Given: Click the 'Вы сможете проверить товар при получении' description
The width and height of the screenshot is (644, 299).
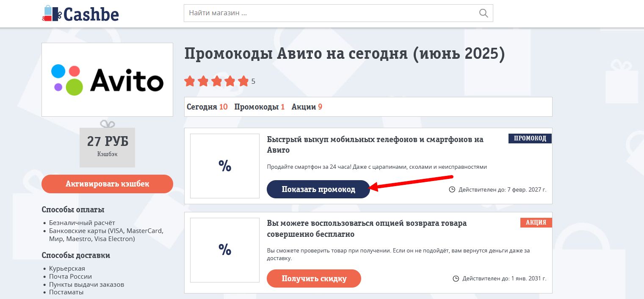Looking at the screenshot, I should click(x=398, y=255).
